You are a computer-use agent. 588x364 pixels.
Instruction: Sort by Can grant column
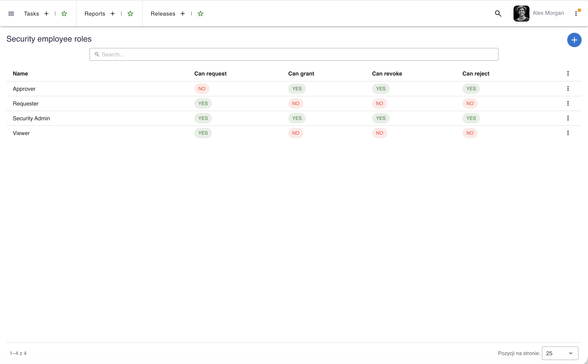(x=301, y=74)
